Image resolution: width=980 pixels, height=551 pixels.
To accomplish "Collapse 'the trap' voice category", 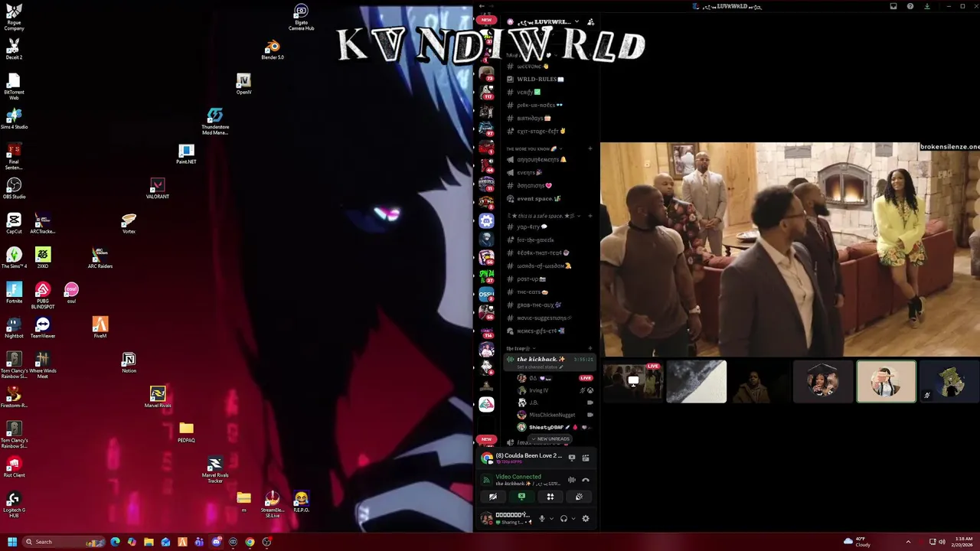I will pos(521,348).
